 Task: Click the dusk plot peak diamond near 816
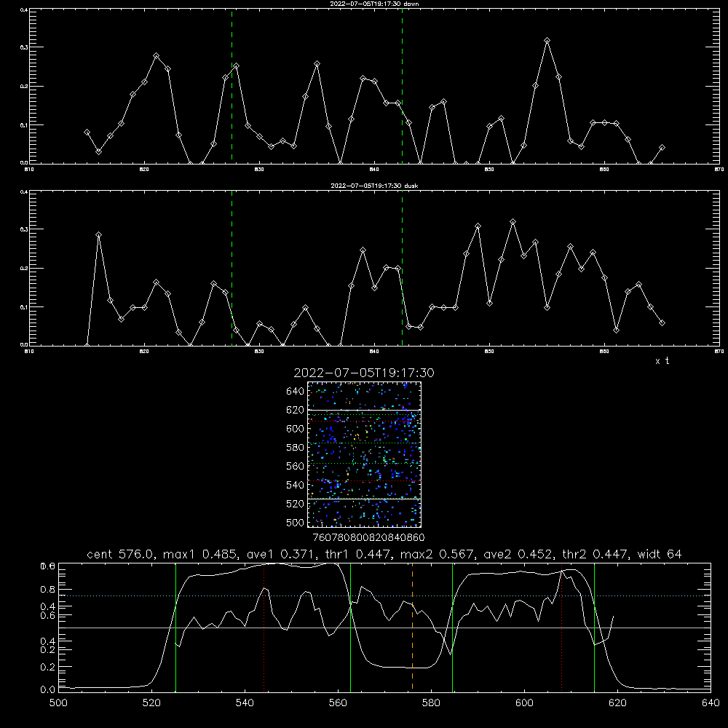pyautogui.click(x=98, y=235)
